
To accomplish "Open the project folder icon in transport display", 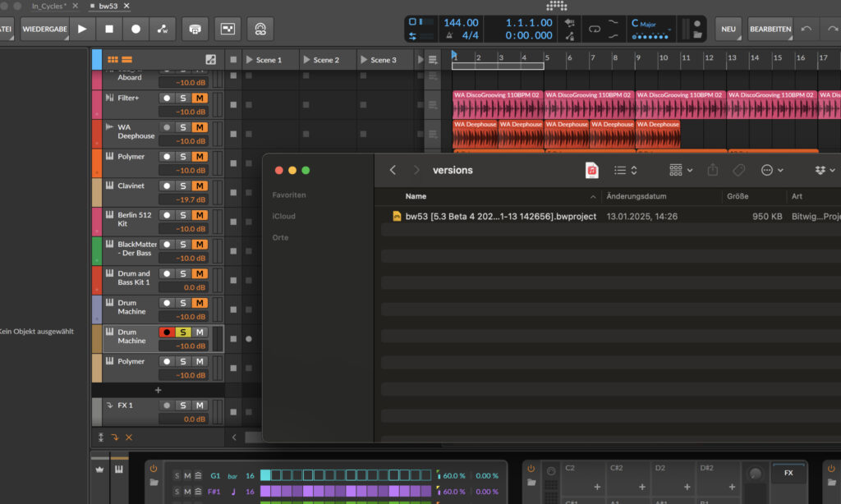I will coord(697,34).
